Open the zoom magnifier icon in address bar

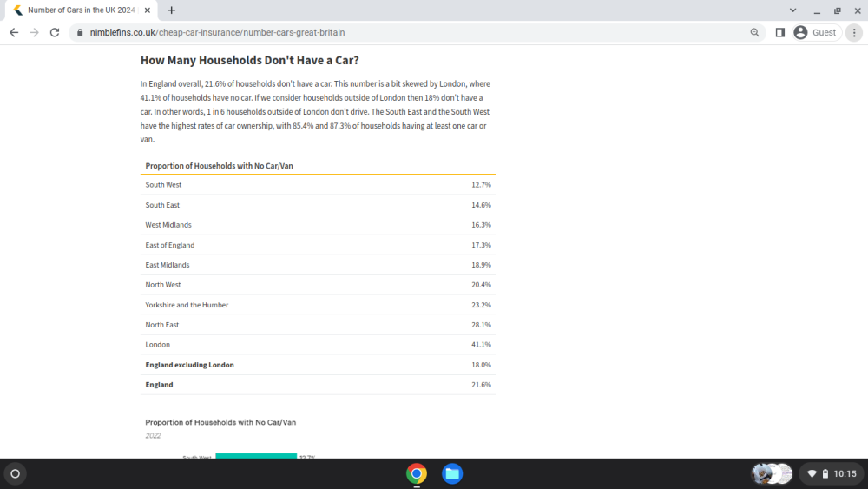(x=754, y=33)
